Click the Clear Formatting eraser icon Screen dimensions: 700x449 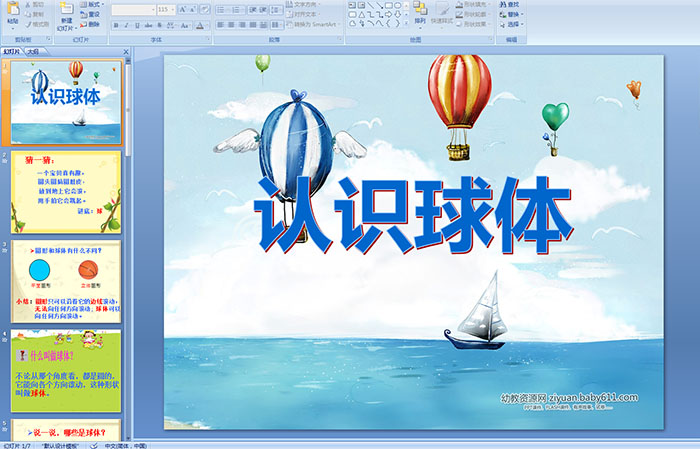(x=205, y=10)
